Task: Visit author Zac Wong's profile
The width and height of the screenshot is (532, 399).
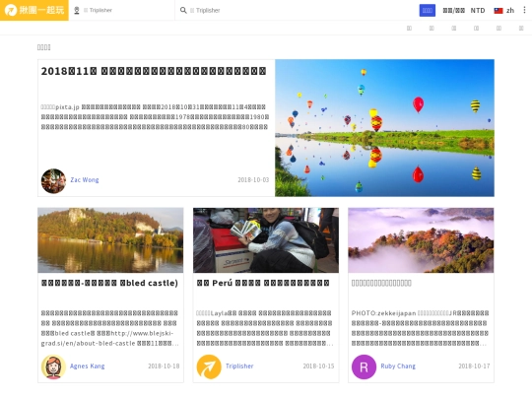Action: (85, 180)
